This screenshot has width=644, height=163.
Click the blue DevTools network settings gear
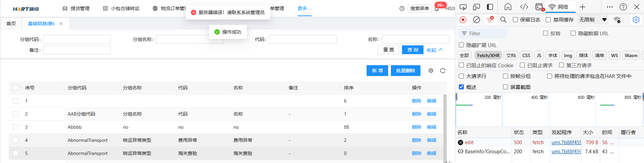(x=636, y=20)
